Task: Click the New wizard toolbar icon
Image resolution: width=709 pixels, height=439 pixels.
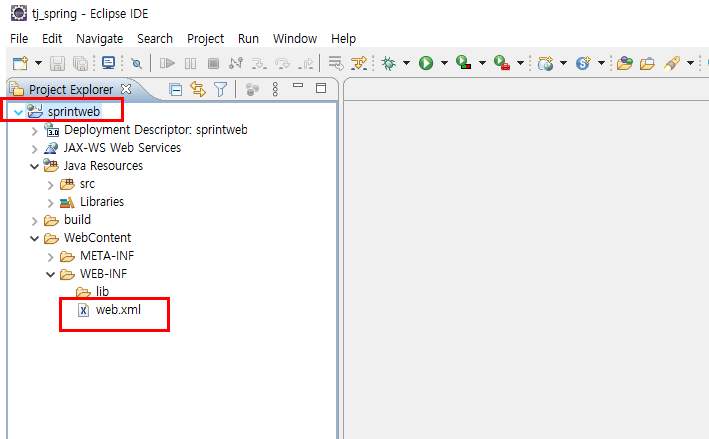Action: [x=20, y=63]
